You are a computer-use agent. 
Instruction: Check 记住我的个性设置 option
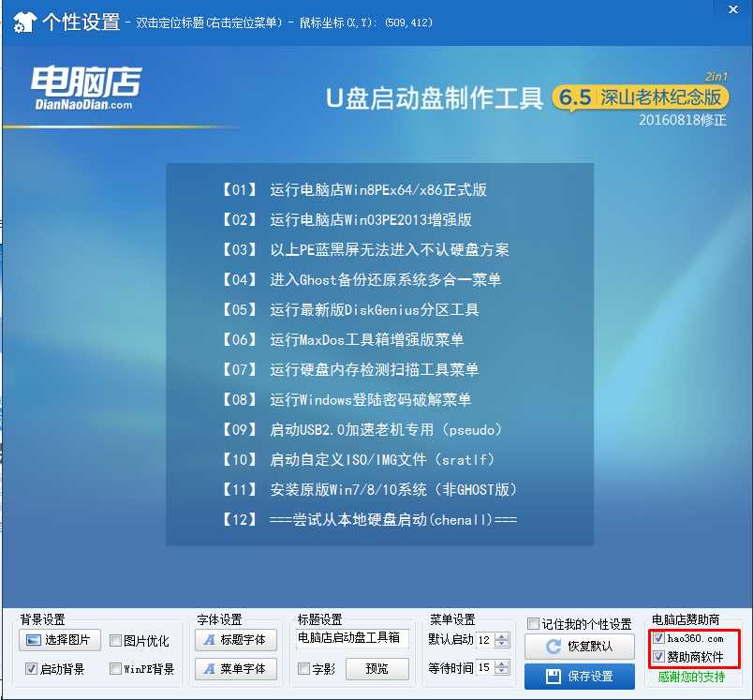tap(531, 622)
